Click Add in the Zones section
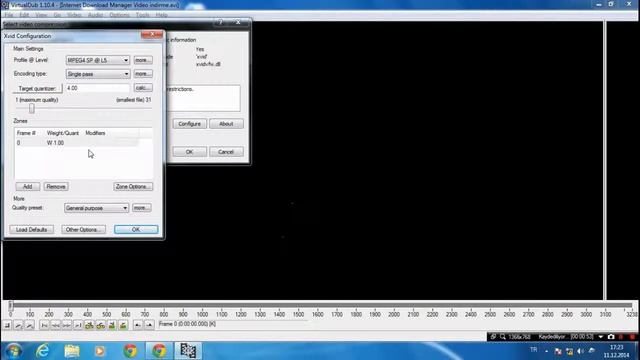640x360 pixels. point(28,187)
